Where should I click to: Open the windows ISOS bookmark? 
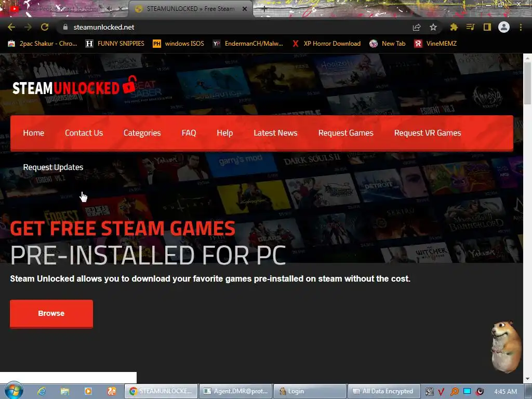coord(179,44)
